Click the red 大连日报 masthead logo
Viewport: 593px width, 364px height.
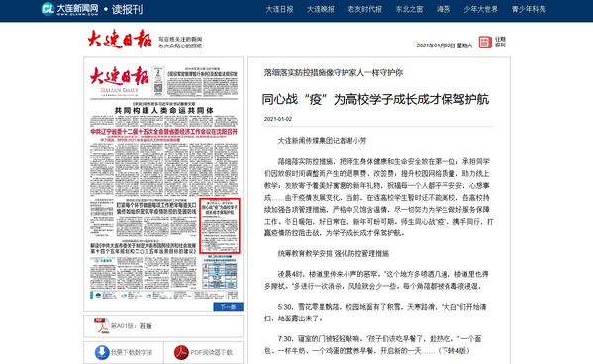click(x=120, y=39)
